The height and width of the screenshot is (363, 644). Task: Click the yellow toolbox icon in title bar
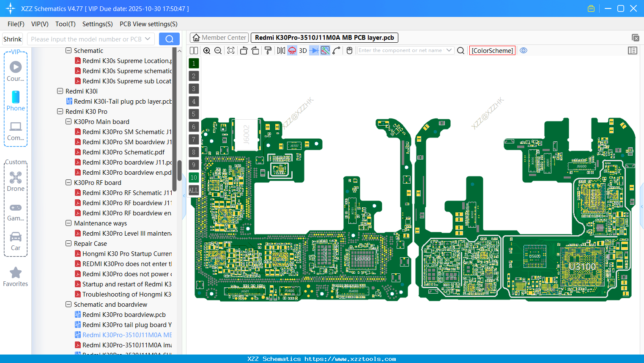pyautogui.click(x=591, y=8)
